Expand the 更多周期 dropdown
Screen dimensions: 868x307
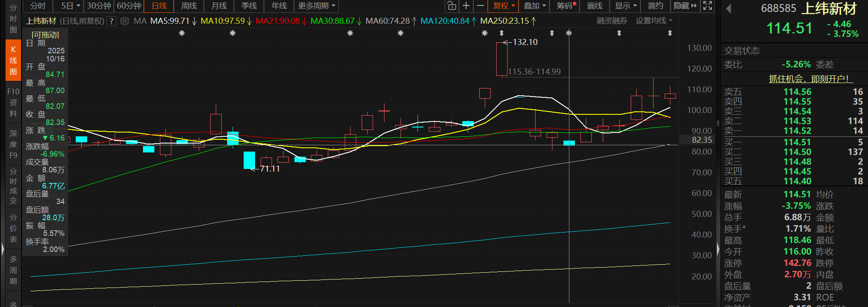pos(316,6)
